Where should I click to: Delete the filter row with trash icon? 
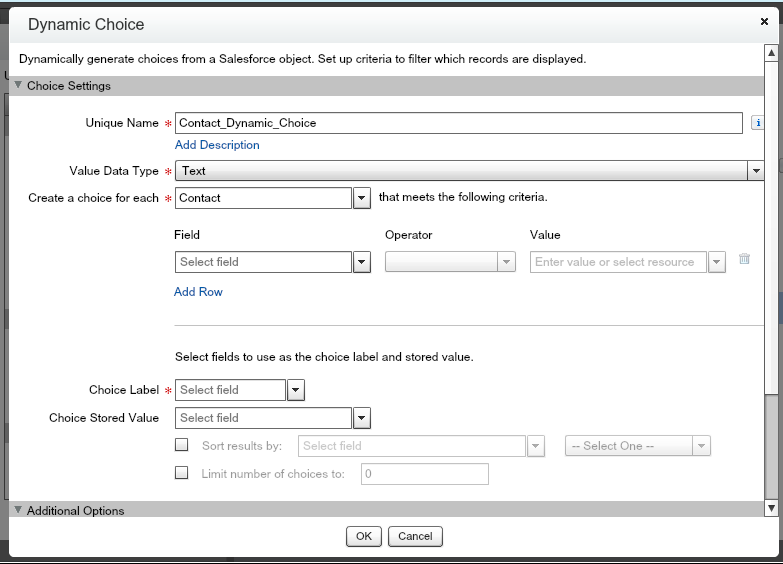[744, 259]
